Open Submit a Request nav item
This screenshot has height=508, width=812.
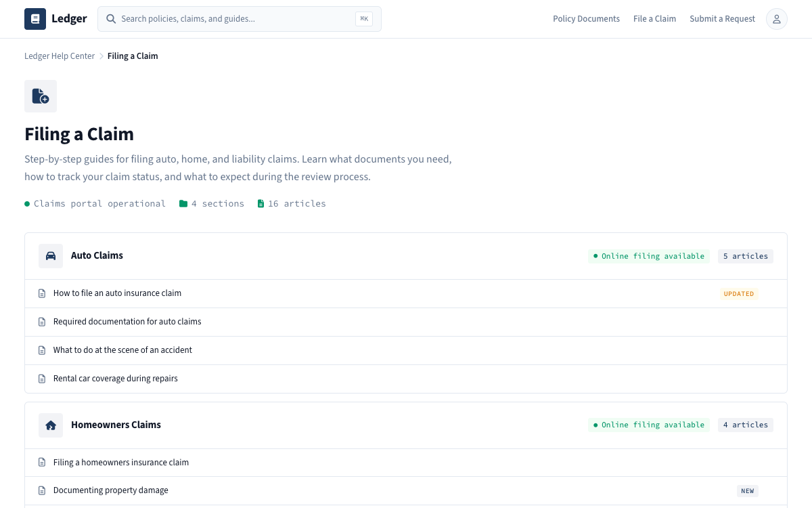pos(722,19)
